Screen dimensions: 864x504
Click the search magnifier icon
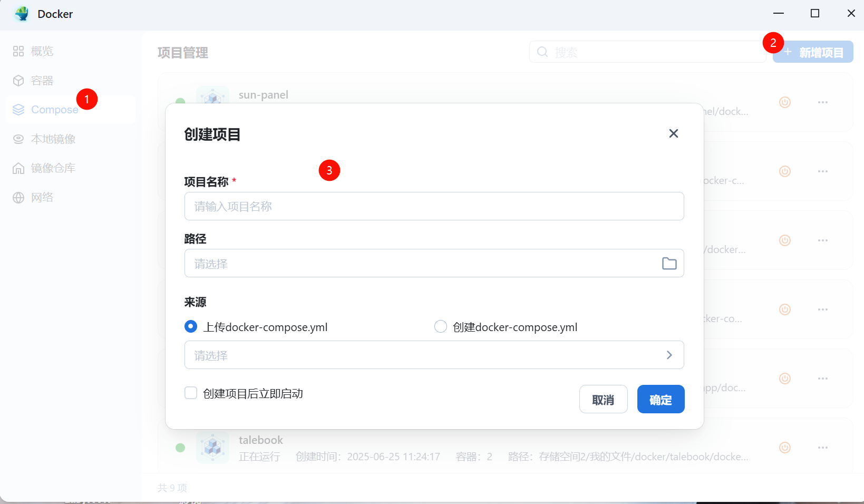(x=542, y=52)
